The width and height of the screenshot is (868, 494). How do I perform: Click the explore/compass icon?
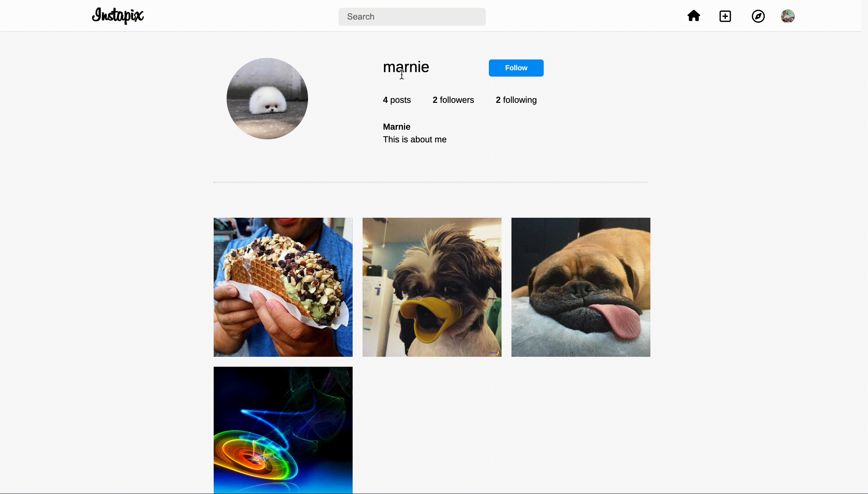758,16
